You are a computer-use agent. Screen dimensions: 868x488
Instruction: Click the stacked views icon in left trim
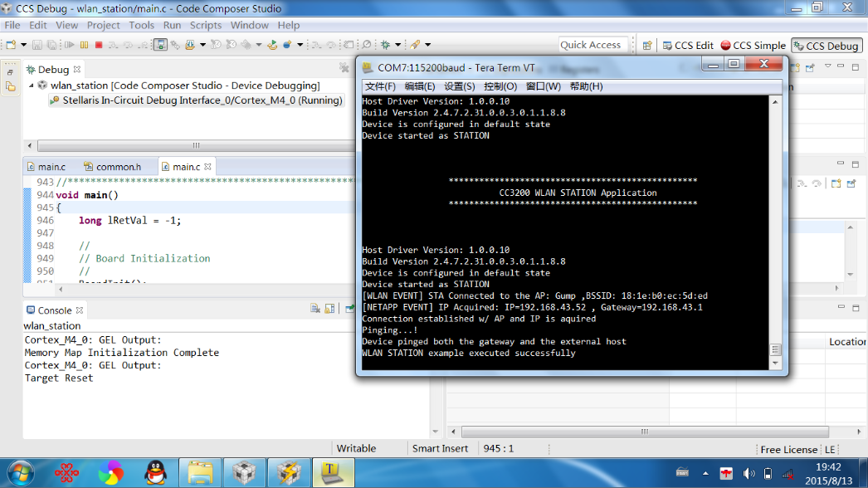point(11,86)
